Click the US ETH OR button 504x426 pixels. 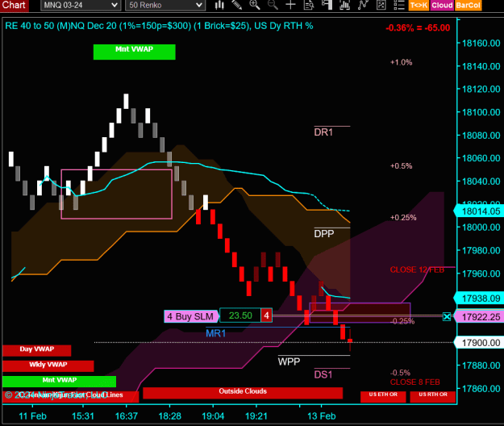pos(383,397)
